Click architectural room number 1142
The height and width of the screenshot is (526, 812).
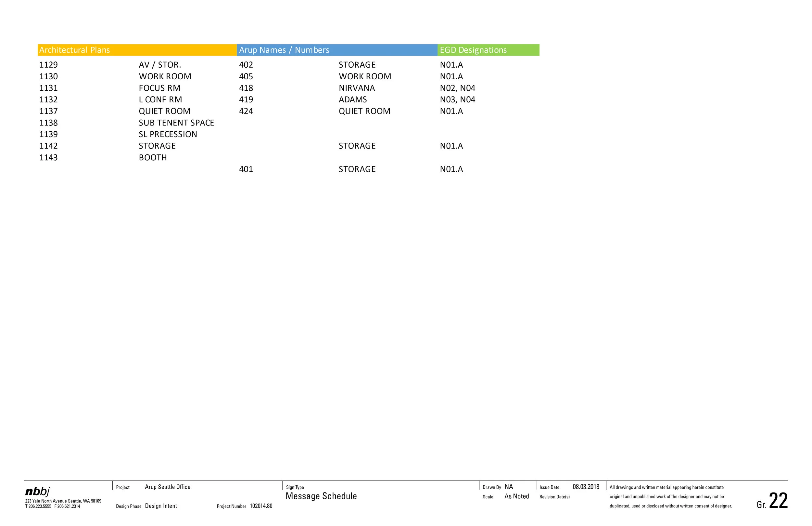[48, 146]
